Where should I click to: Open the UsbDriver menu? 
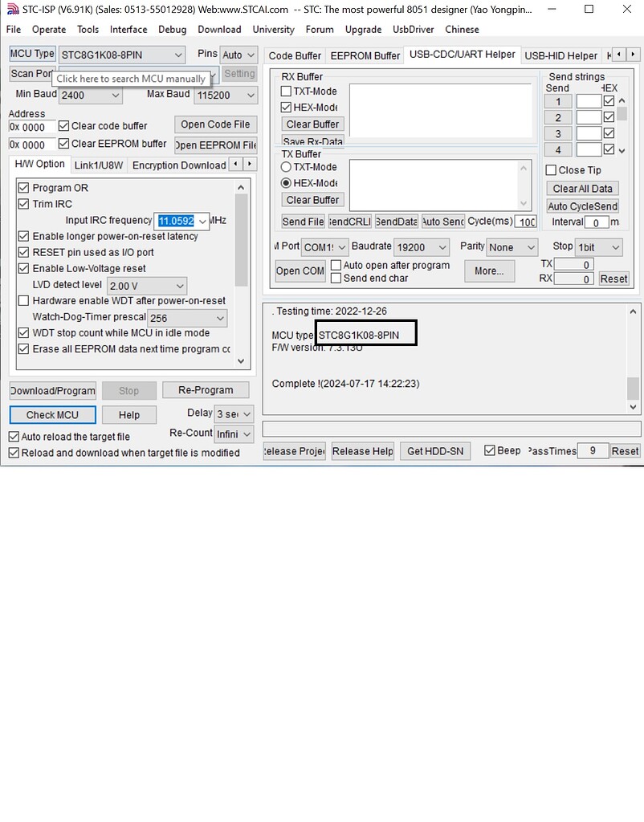click(413, 29)
